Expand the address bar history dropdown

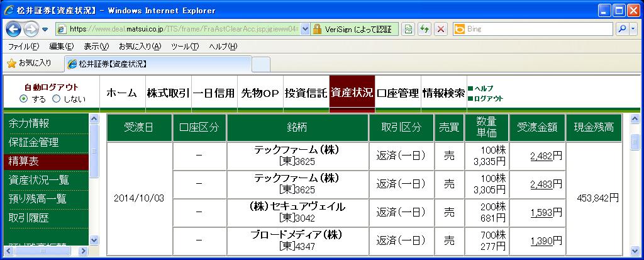(305, 29)
